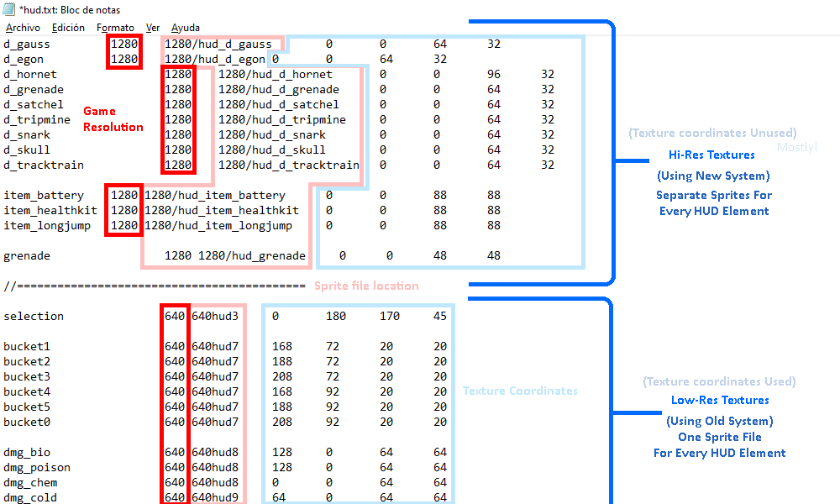Viewport: 840px width, 504px height.
Task: Click the title text "*hud.txt: Bloc de notas"
Action: pos(70,9)
